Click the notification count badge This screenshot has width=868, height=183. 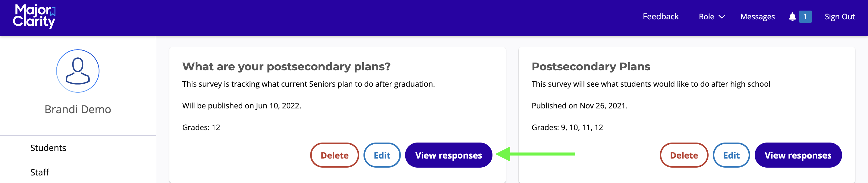pos(805,17)
